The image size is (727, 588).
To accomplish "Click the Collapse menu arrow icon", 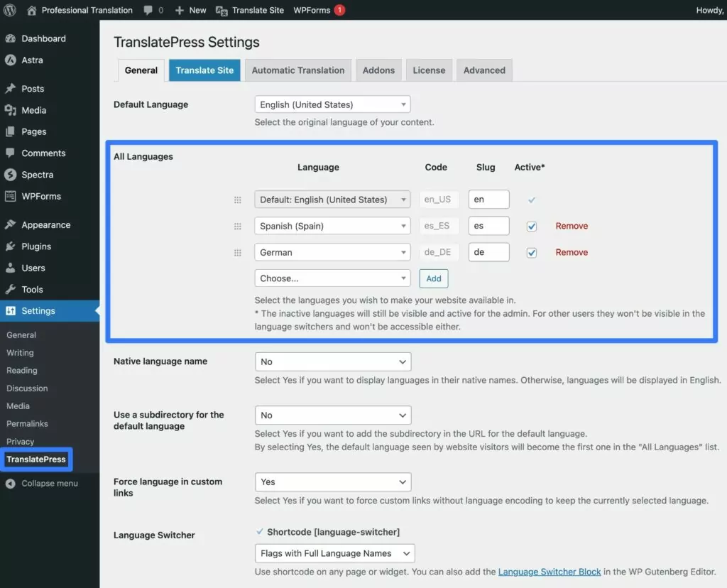I will 10,483.
